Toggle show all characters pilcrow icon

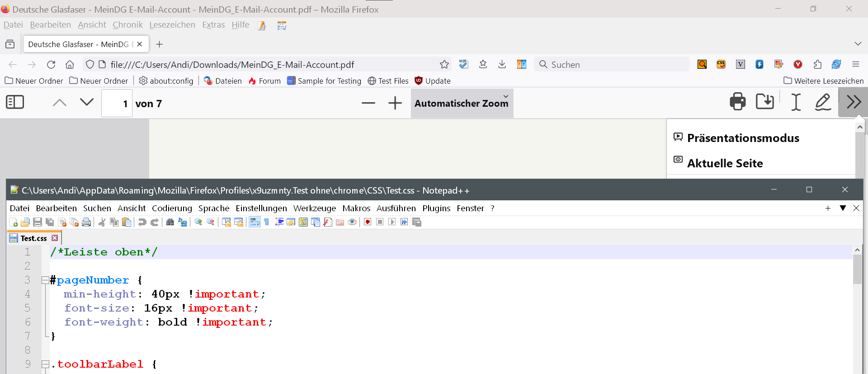coord(267,222)
